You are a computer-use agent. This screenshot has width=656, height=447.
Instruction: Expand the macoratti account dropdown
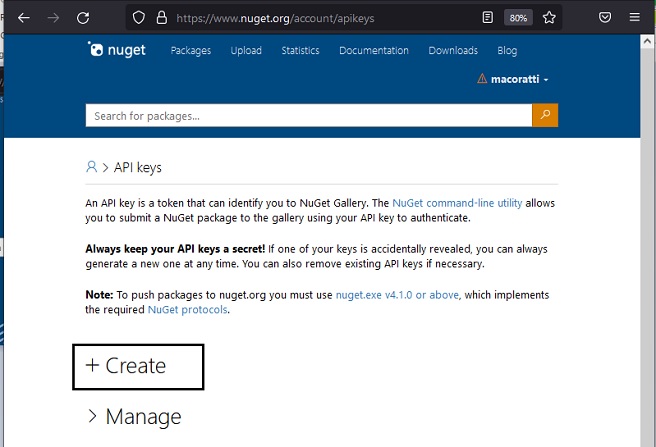pos(519,79)
